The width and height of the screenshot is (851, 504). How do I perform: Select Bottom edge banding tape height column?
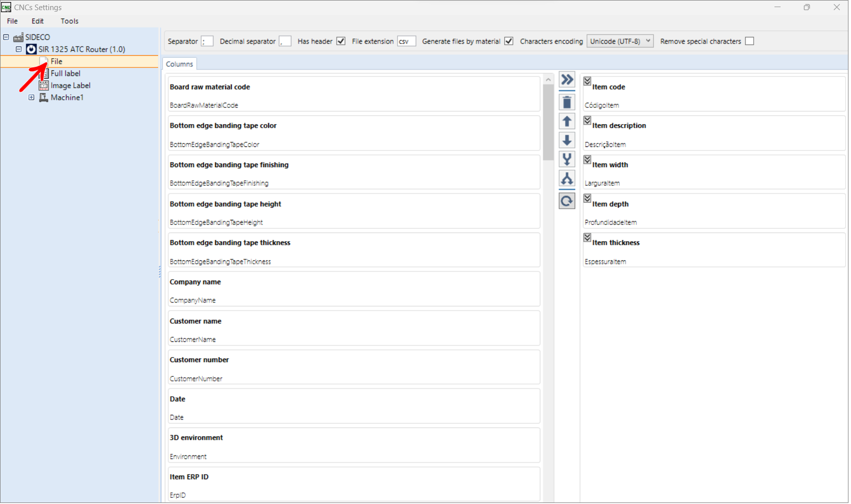point(355,212)
